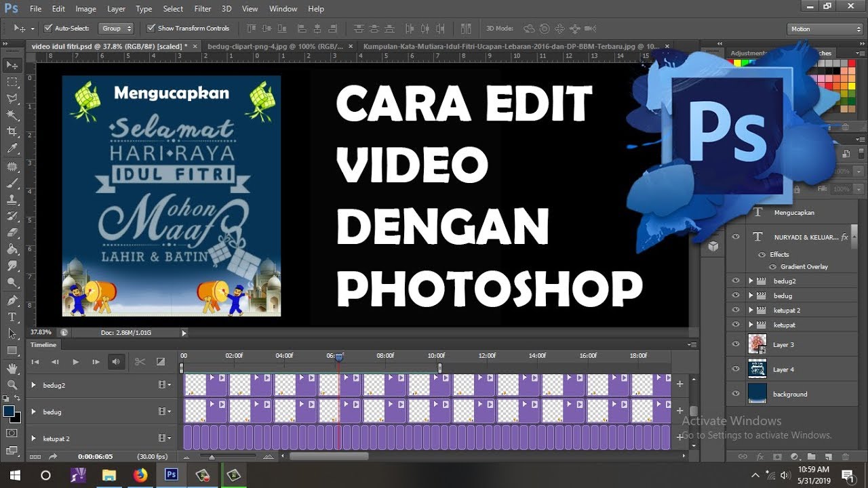Select the Polygonal Lasso tool

click(x=12, y=99)
